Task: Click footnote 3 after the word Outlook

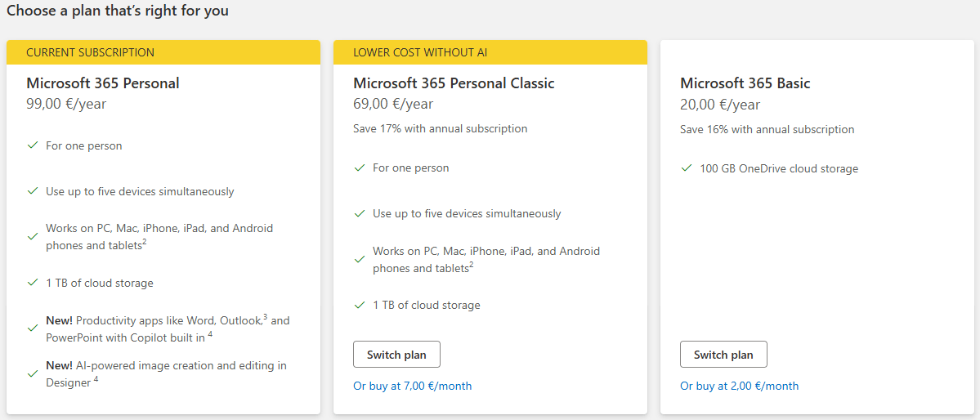Action: (x=265, y=317)
